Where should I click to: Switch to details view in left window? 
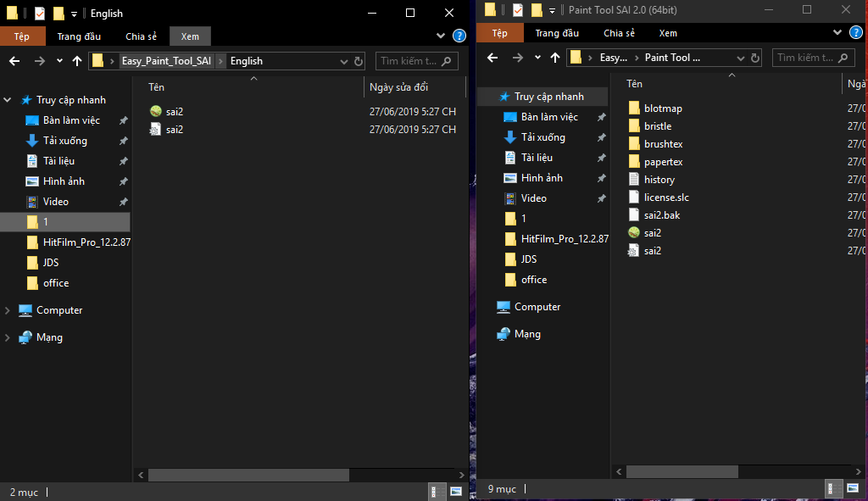click(433, 492)
